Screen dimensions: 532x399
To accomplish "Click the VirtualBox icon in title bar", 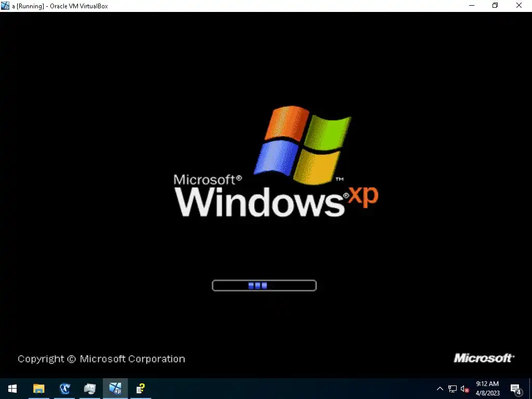I will pos(5,6).
